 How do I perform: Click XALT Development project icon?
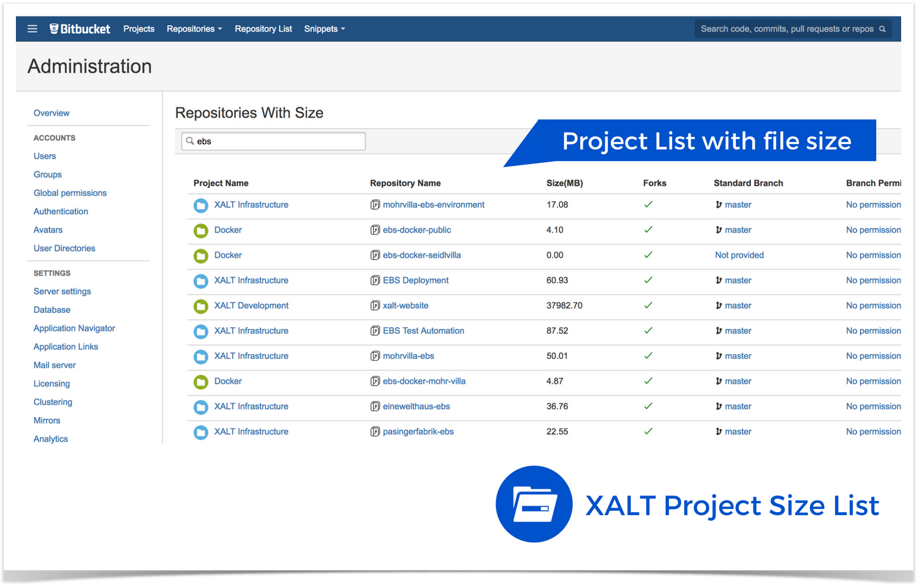[201, 306]
